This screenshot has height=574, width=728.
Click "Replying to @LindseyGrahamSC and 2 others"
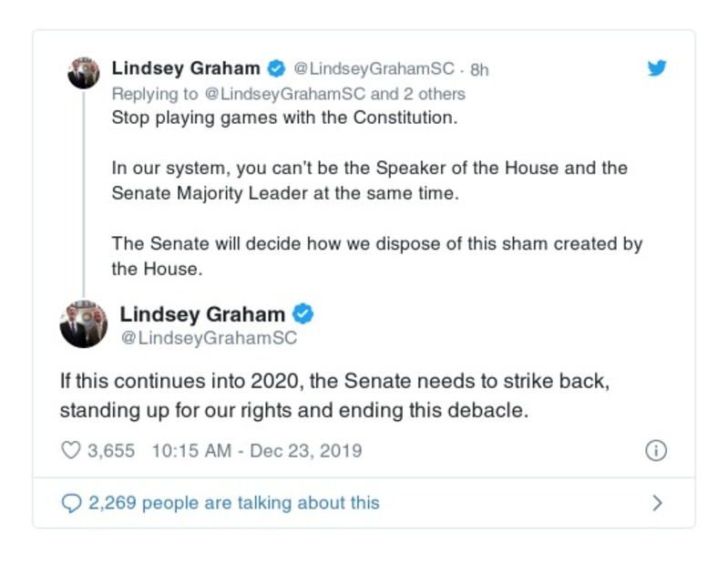(x=288, y=94)
